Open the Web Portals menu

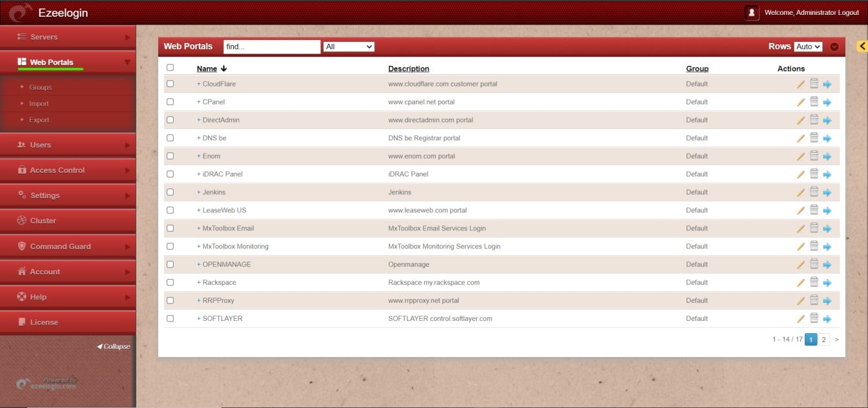tap(68, 63)
